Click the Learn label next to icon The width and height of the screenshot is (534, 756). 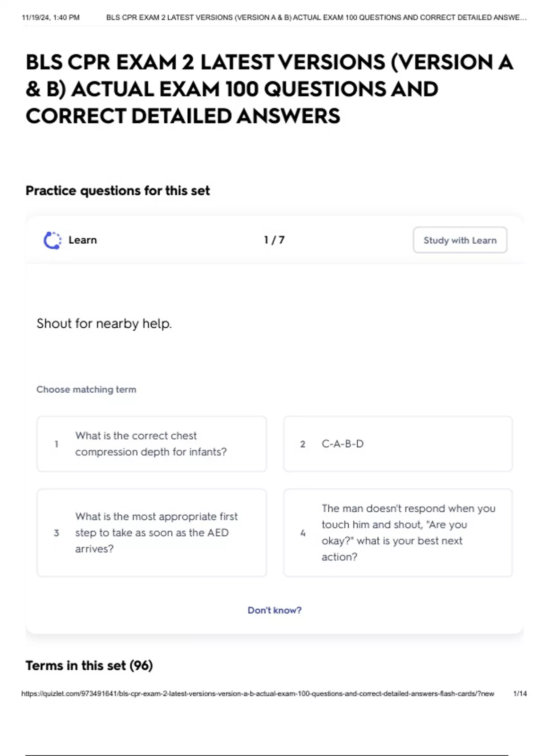pos(82,240)
